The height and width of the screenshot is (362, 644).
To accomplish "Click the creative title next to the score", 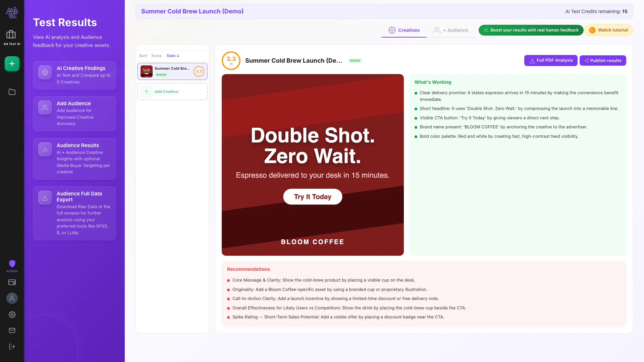I will click(293, 61).
